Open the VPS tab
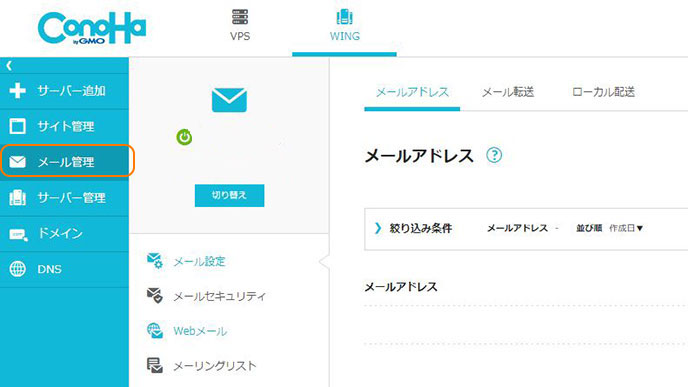The width and height of the screenshot is (688, 387). [240, 26]
